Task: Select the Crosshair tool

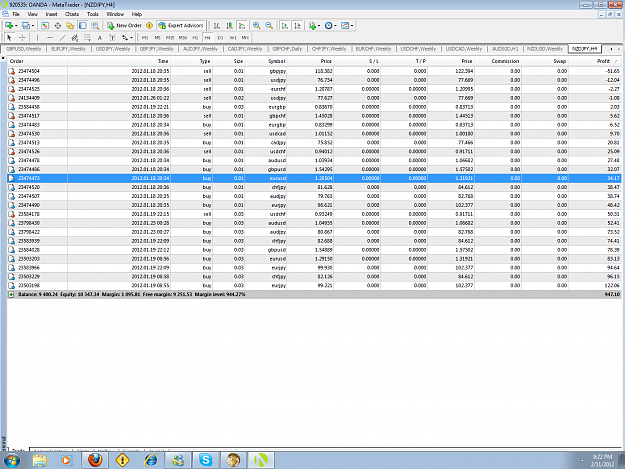Action: 22,37
